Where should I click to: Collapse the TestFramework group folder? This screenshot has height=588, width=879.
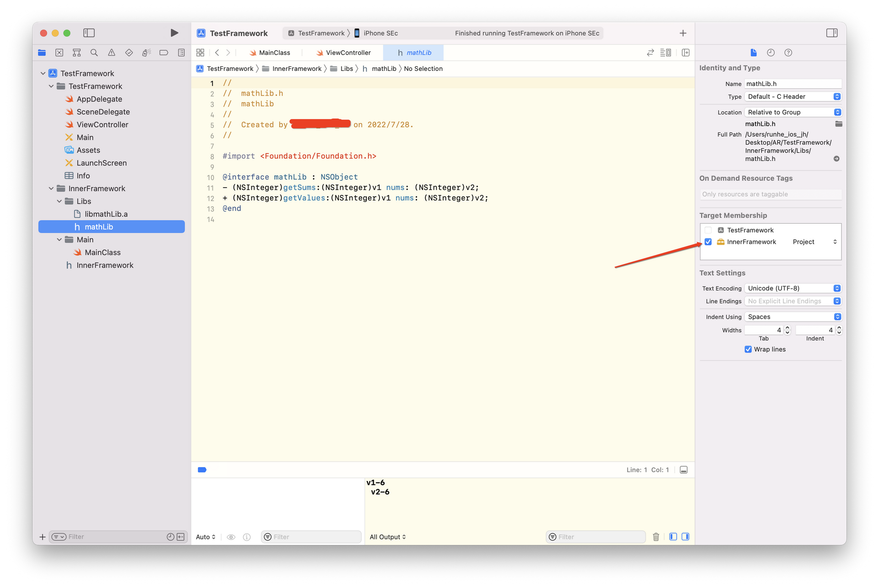[x=51, y=86]
